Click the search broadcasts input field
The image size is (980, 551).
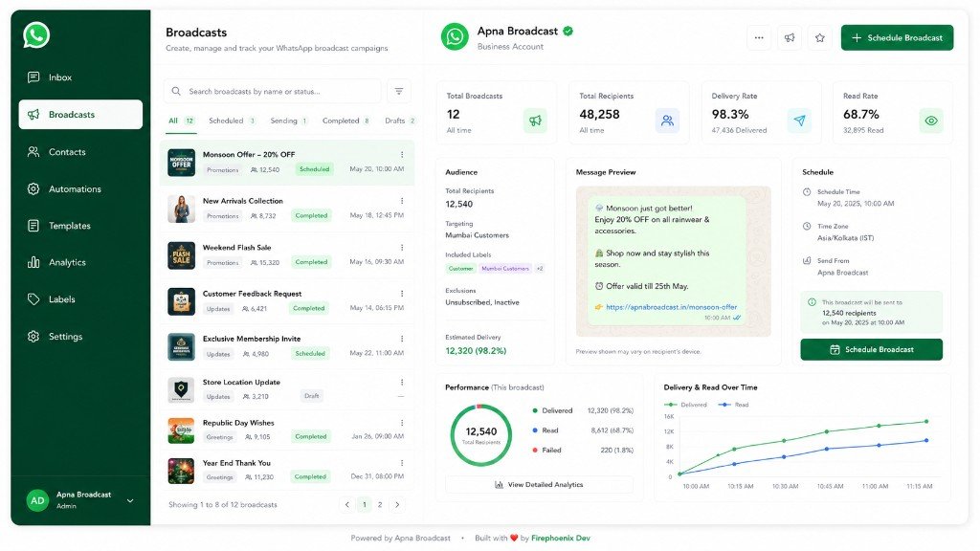pos(273,91)
